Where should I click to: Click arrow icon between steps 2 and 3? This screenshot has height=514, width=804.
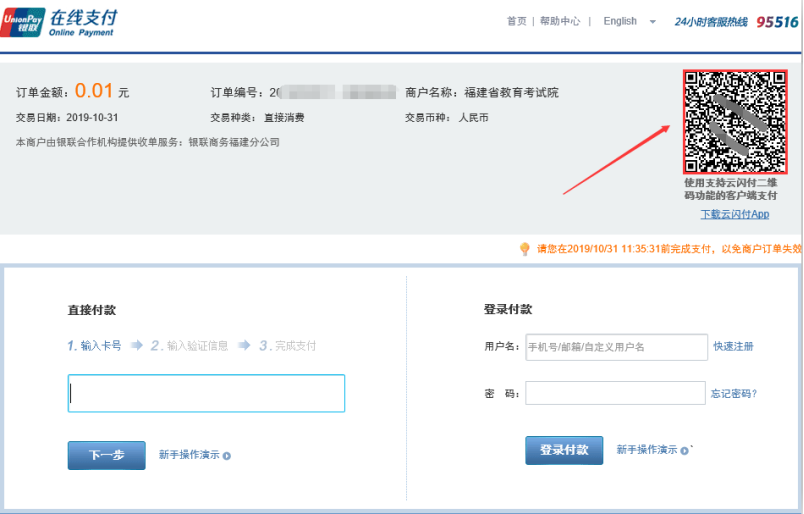pos(244,345)
